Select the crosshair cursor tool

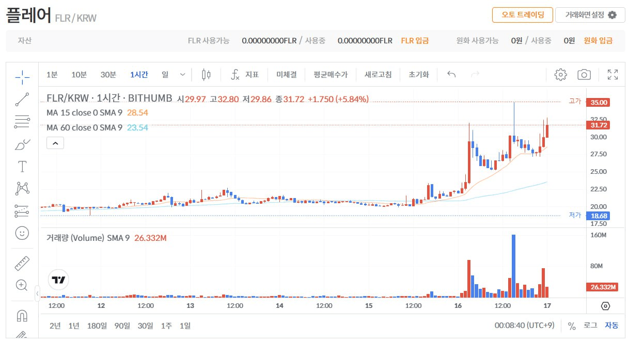point(22,77)
